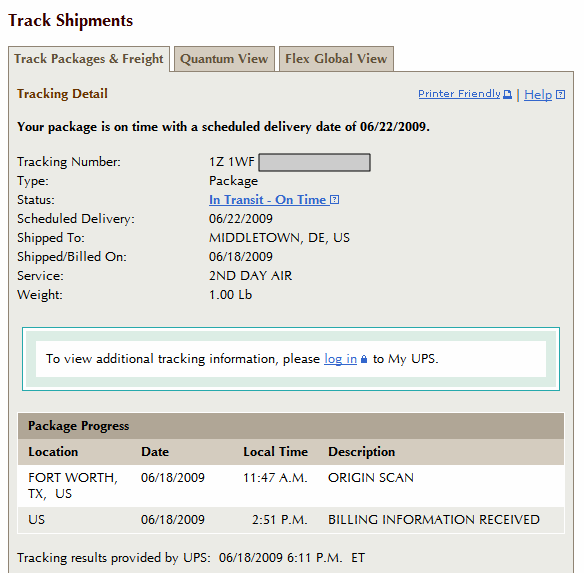584x573 pixels.
Task: Select the BILLING INFORMATION RECEIVED row
Action: 291,520
